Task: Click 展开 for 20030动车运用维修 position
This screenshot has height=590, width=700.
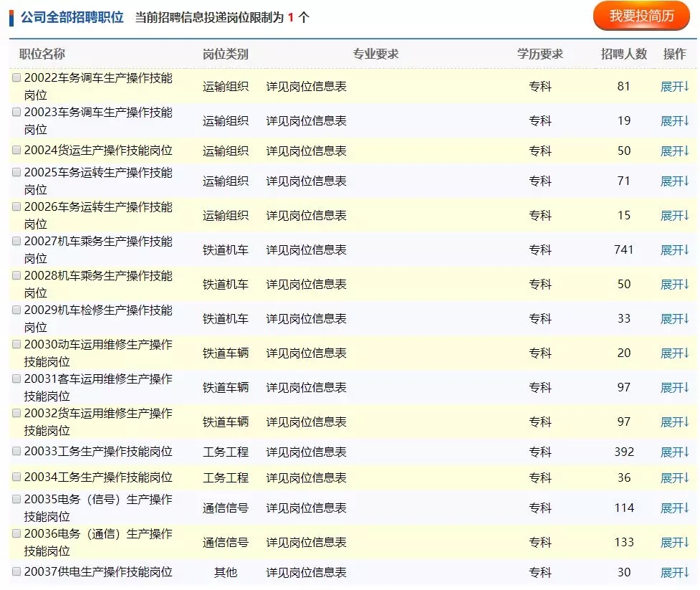Action: (x=674, y=353)
